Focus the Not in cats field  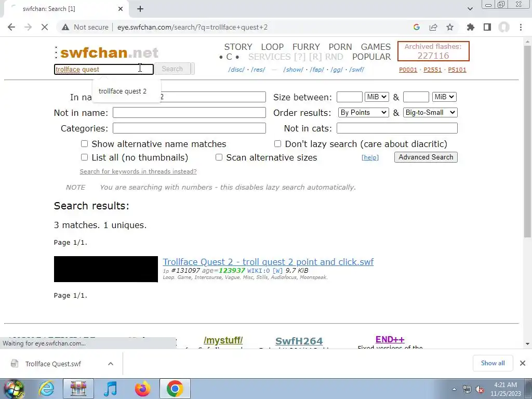point(397,128)
